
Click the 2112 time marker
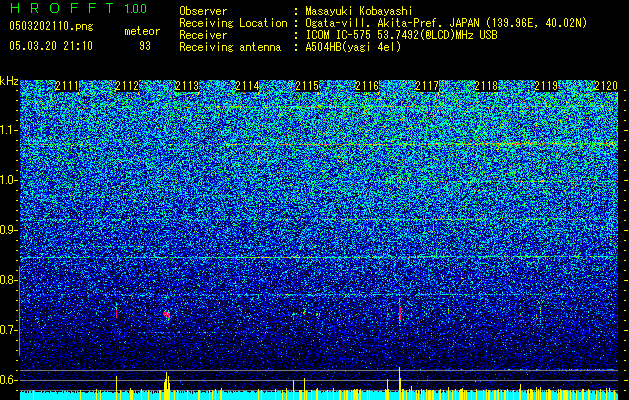click(127, 86)
